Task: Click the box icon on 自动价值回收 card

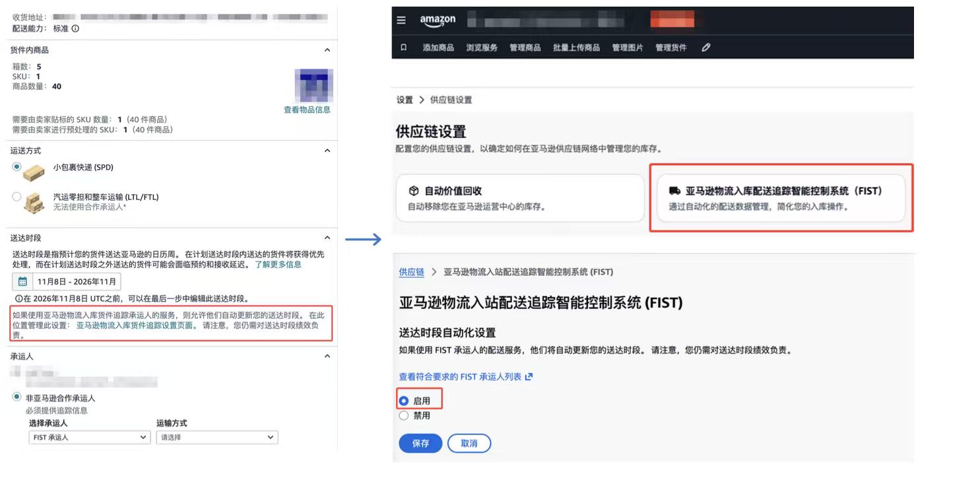Action: pos(414,191)
